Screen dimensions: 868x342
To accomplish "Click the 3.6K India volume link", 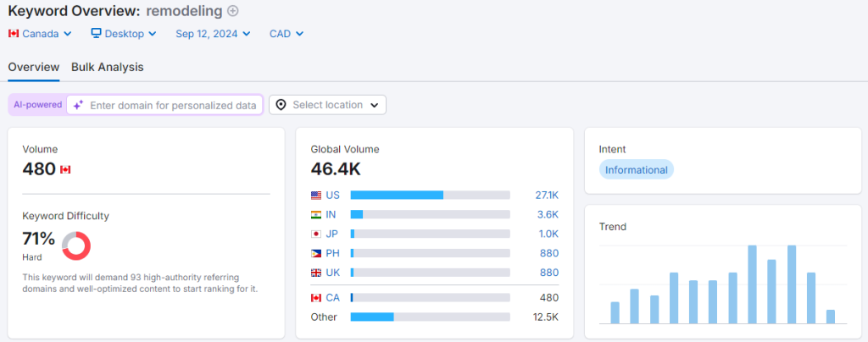I will (548, 214).
